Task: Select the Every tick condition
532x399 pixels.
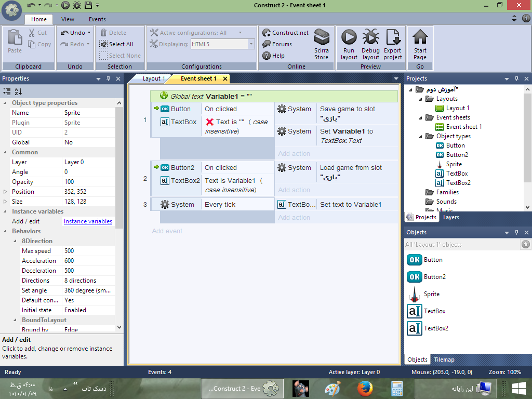Action: coord(237,205)
